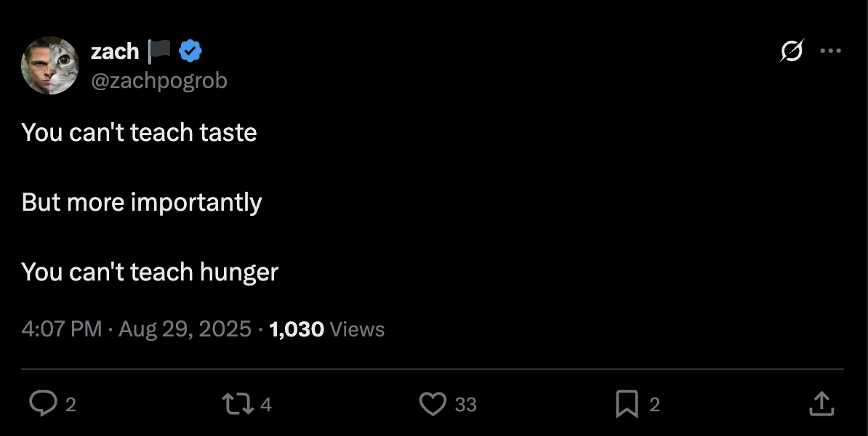View the 1,030 Views analytics
The image size is (868, 436).
click(x=326, y=329)
